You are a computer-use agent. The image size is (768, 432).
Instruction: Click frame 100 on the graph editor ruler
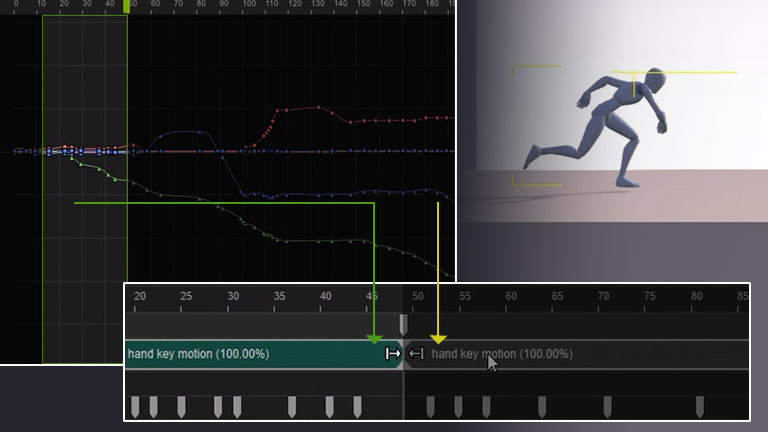point(248,6)
